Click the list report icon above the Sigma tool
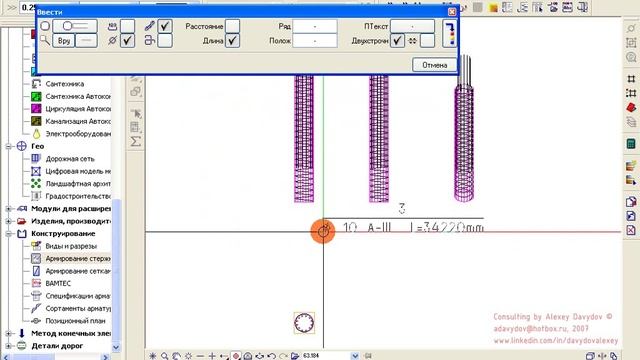The width and height of the screenshot is (640, 360). [136, 127]
